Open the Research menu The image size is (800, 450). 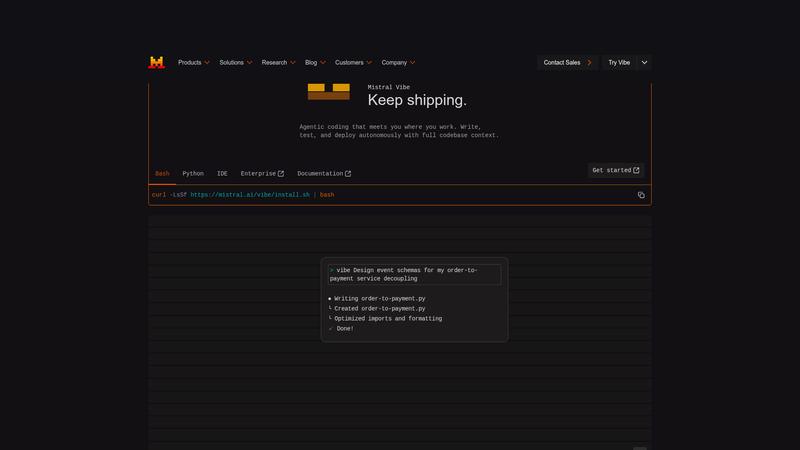274,63
